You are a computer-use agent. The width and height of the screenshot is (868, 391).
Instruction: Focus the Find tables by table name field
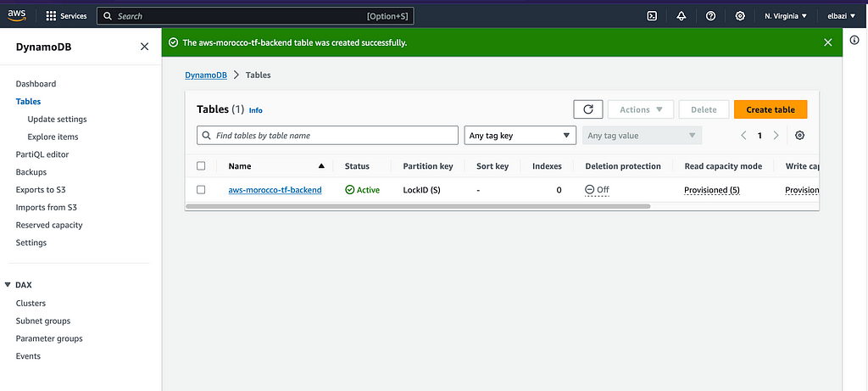click(x=328, y=135)
